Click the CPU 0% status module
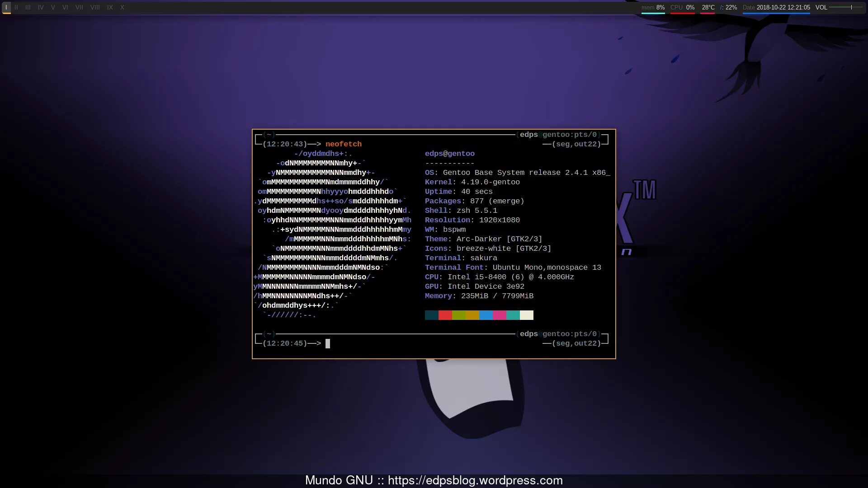868x488 pixels. [682, 8]
